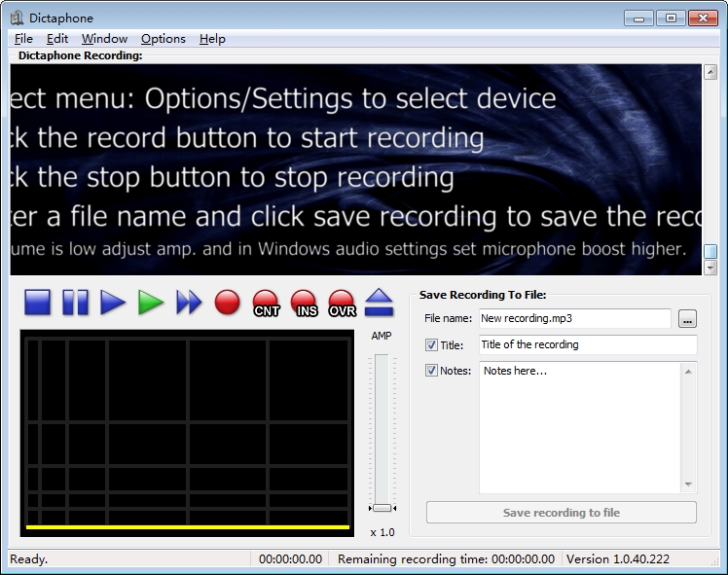The image size is (728, 575).
Task: Toggle the Title checkbox
Action: [x=431, y=344]
